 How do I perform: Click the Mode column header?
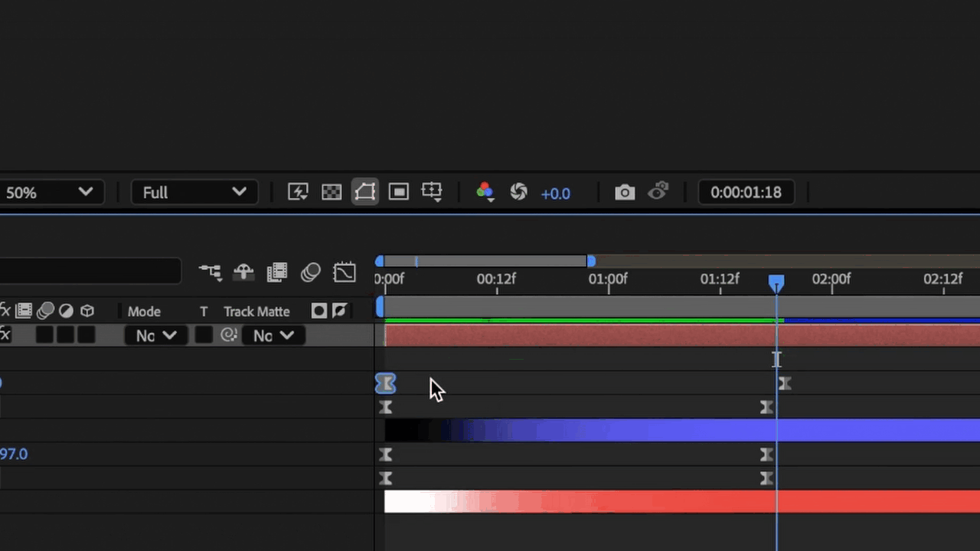[144, 311]
